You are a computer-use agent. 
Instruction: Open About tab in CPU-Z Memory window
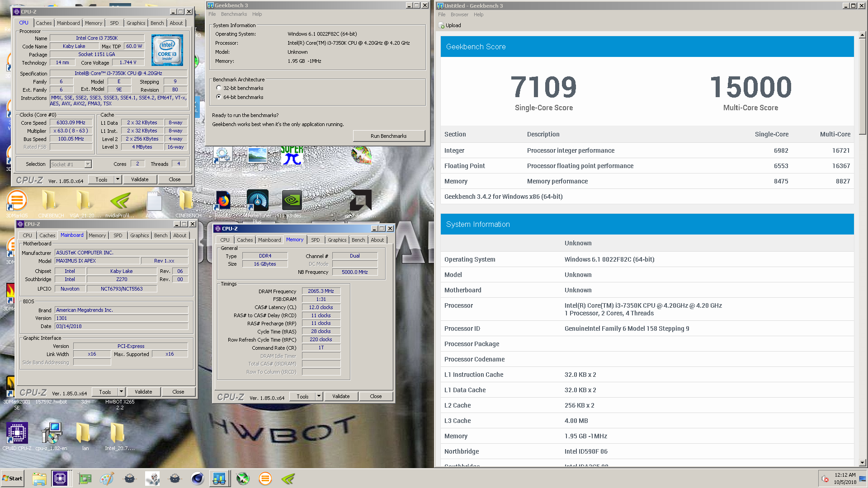click(377, 240)
